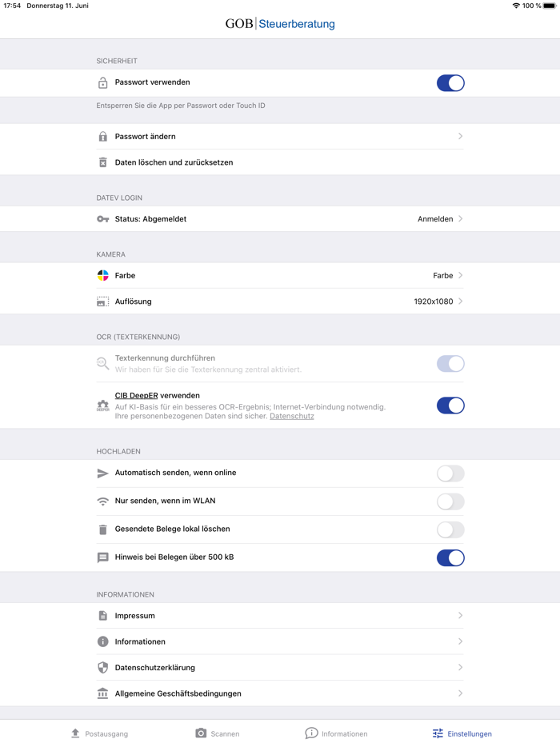Disable the Passwort verwenden switch
The width and height of the screenshot is (560, 747).
click(x=450, y=83)
